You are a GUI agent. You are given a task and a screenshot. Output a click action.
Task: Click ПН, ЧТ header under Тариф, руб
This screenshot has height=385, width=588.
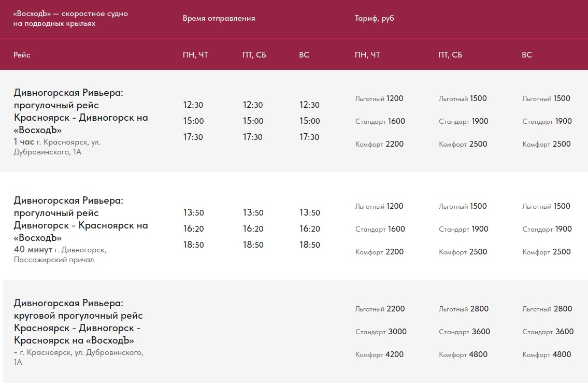pyautogui.click(x=367, y=55)
